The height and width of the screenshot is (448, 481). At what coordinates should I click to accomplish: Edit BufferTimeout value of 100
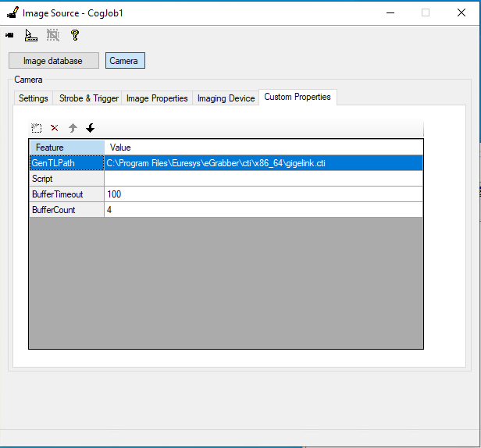click(x=263, y=194)
